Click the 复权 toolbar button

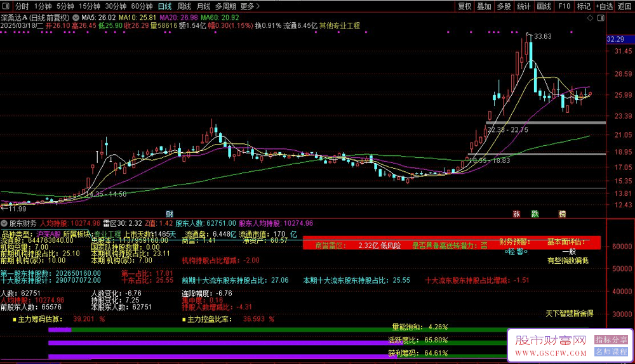[465, 6]
